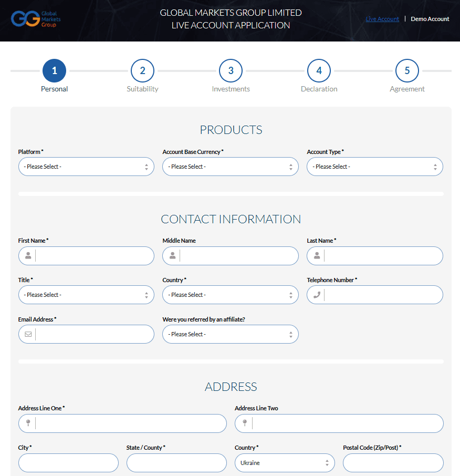Click the 'Were you referred by an affiliate?' label
The width and height of the screenshot is (460, 476).
tap(204, 319)
